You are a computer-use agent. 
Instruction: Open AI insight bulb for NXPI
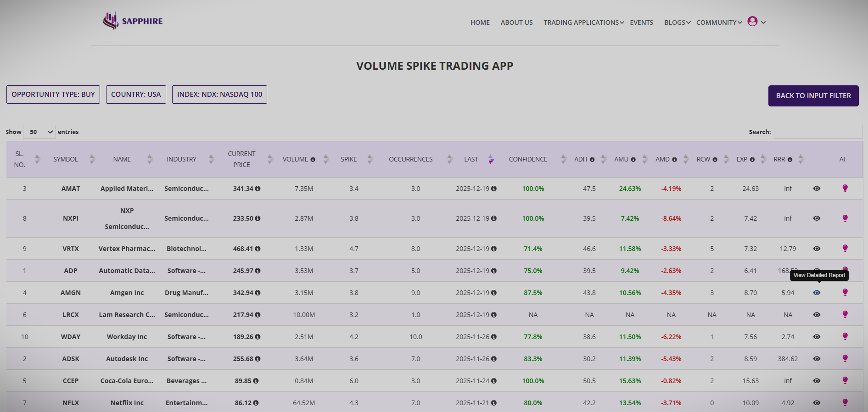pos(845,218)
